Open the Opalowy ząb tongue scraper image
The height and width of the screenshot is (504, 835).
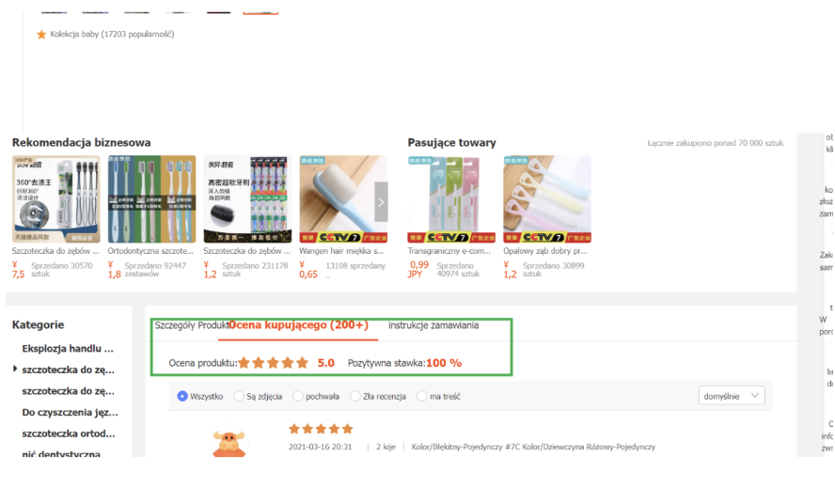(547, 199)
